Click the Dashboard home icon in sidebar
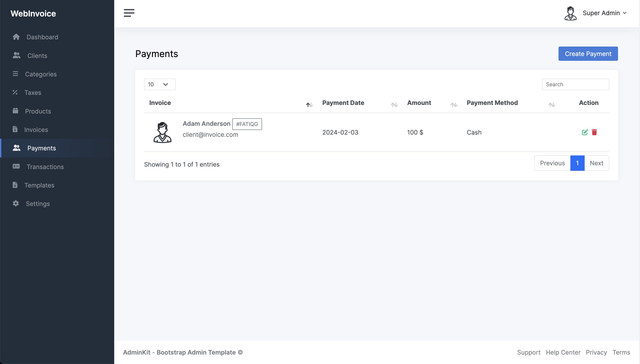The width and height of the screenshot is (640, 364). [16, 37]
